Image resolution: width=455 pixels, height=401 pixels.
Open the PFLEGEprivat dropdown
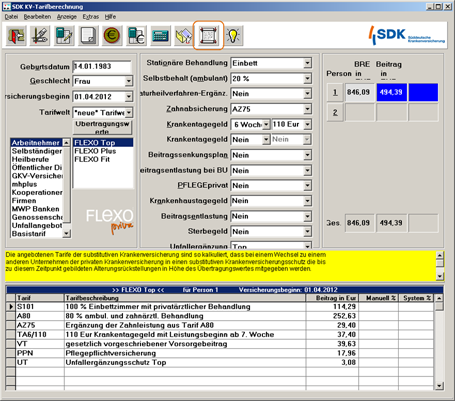(307, 186)
